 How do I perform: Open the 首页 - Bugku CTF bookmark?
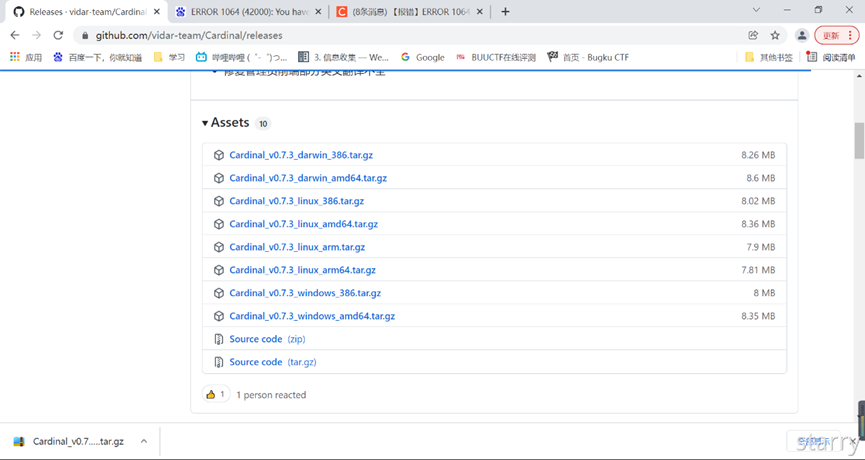(588, 57)
